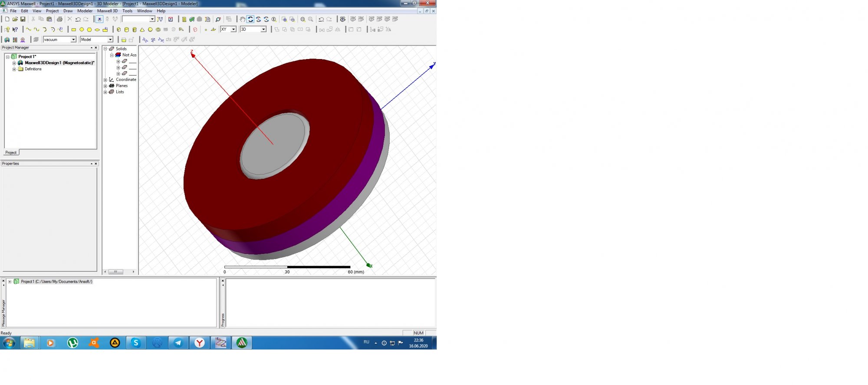Open the Help menu
The image size is (868, 385).
[x=161, y=11]
